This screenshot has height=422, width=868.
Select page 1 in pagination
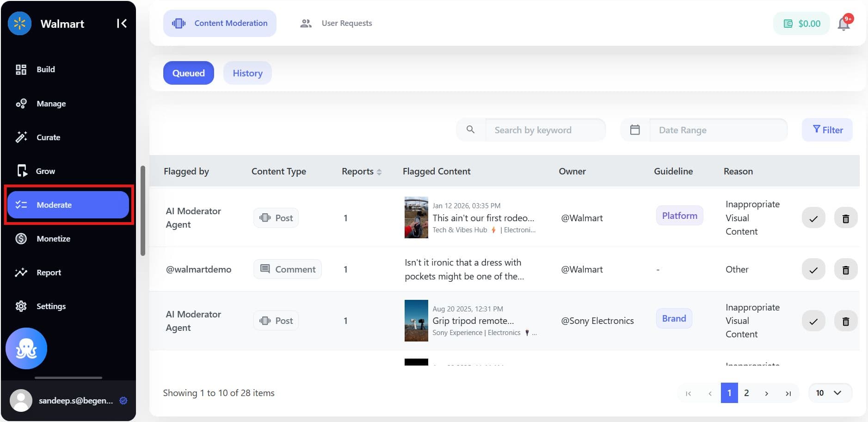[729, 393]
